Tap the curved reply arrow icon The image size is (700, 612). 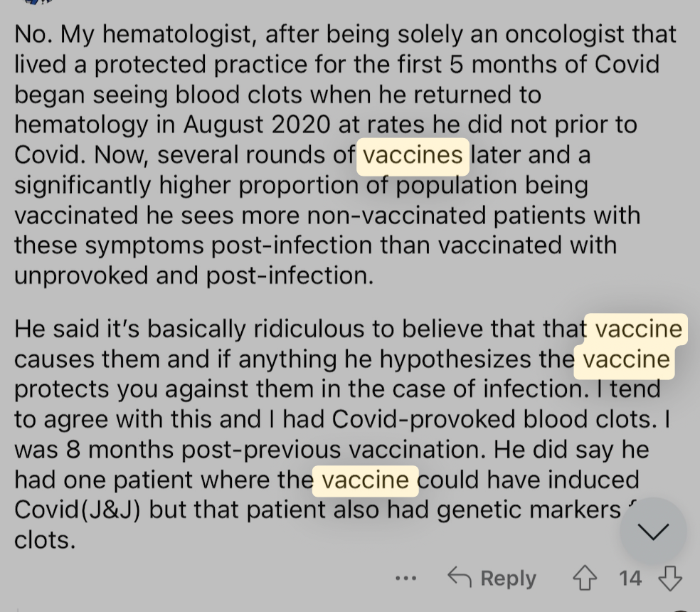tap(460, 576)
